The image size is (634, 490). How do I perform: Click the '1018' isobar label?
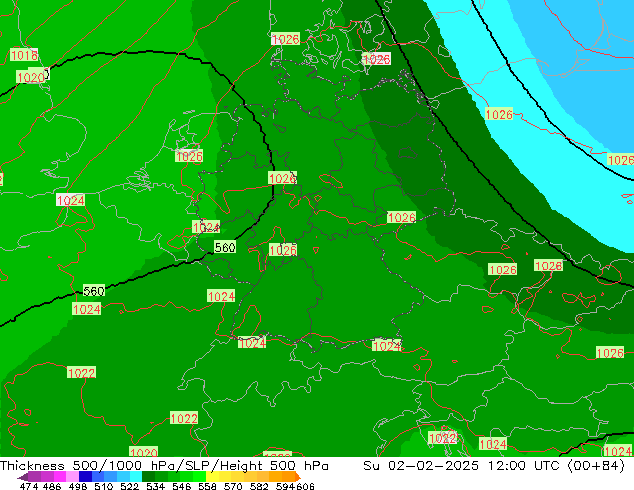click(24, 55)
